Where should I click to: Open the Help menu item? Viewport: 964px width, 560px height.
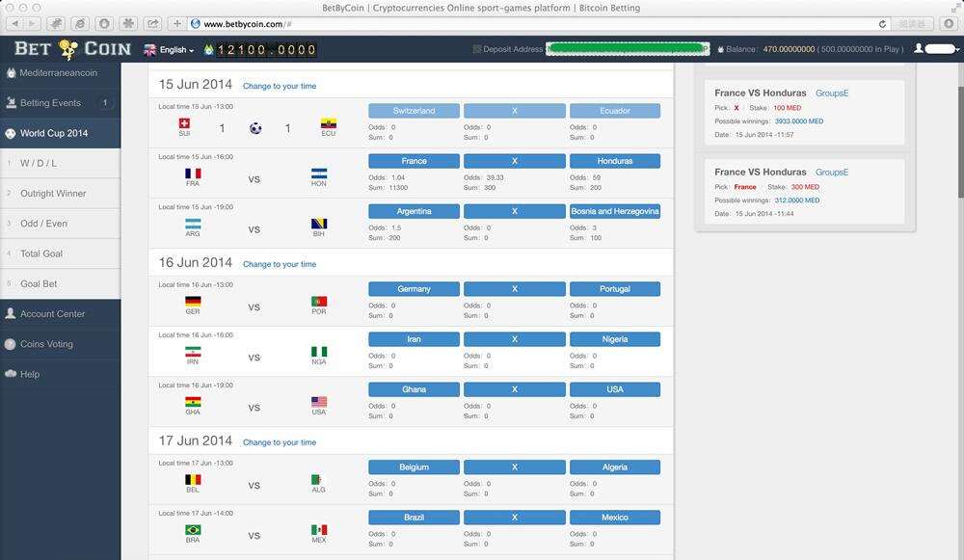pyautogui.click(x=60, y=374)
